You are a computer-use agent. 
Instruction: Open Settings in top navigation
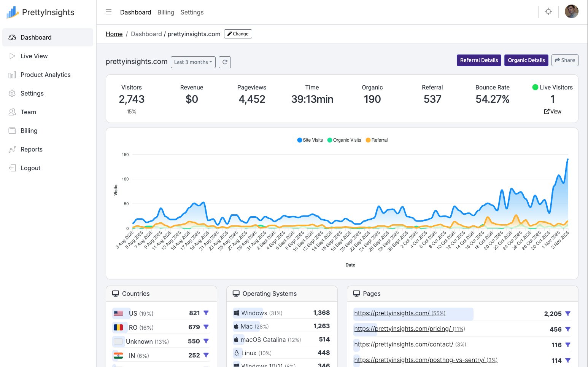click(x=192, y=12)
